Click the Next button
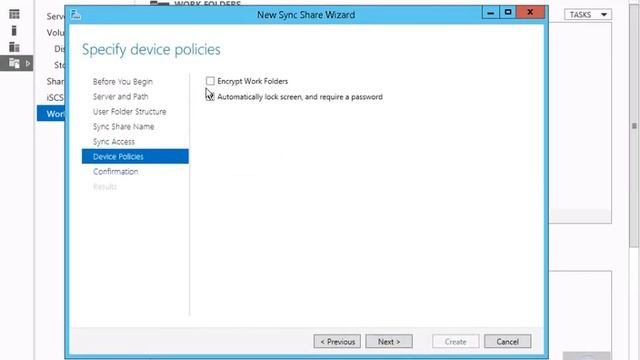The image size is (640, 360). 389,342
